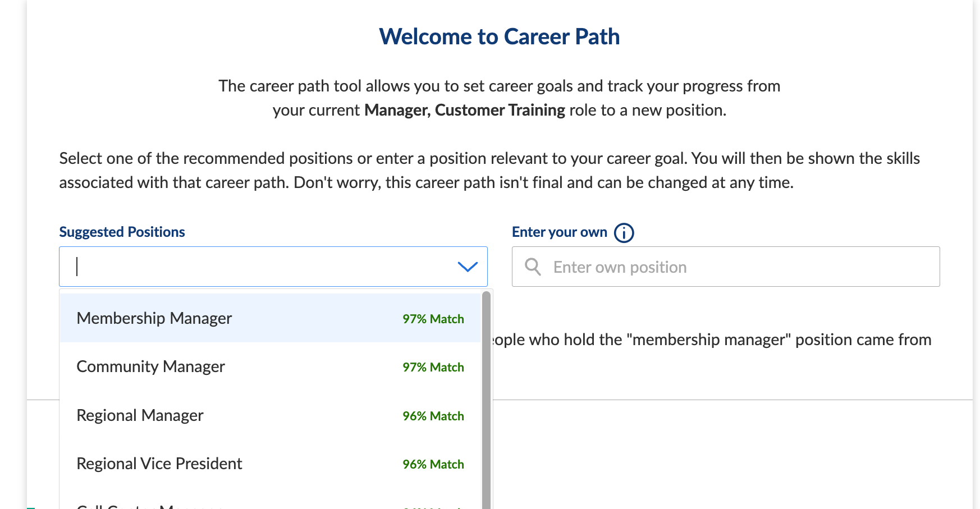Viewport: 980px width, 509px height.
Task: Click the dropdown list scrollbar
Action: pyautogui.click(x=486, y=393)
